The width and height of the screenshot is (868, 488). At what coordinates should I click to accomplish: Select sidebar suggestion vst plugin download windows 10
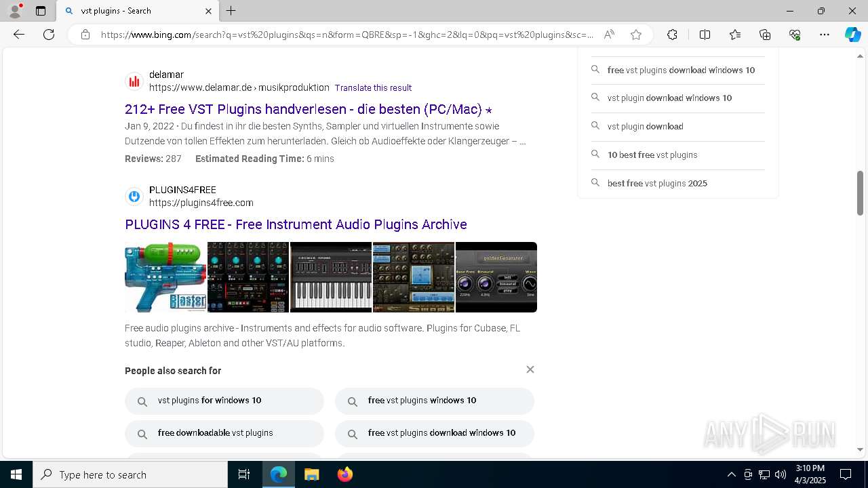(x=678, y=98)
